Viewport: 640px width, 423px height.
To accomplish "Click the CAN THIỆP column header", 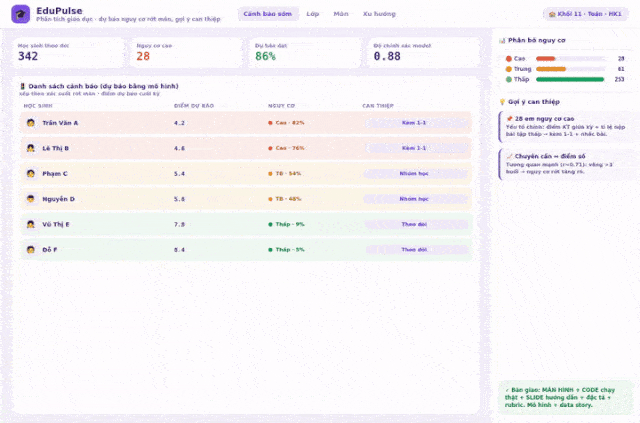I will coord(378,106).
